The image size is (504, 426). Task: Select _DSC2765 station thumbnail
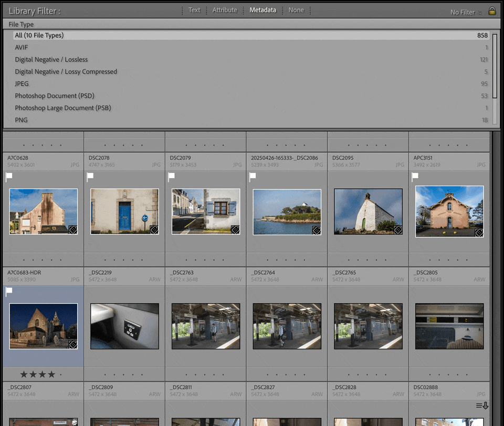(369, 326)
